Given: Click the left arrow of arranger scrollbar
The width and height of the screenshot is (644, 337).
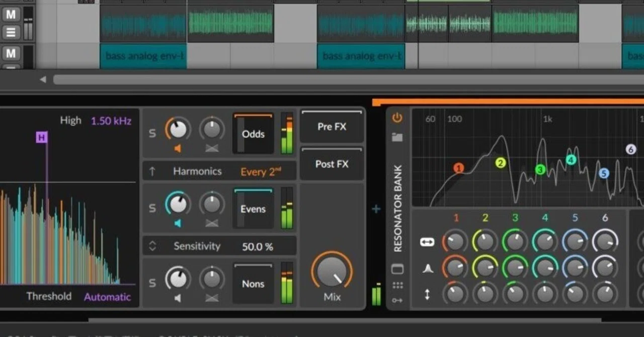Looking at the screenshot, I should click(x=43, y=79).
